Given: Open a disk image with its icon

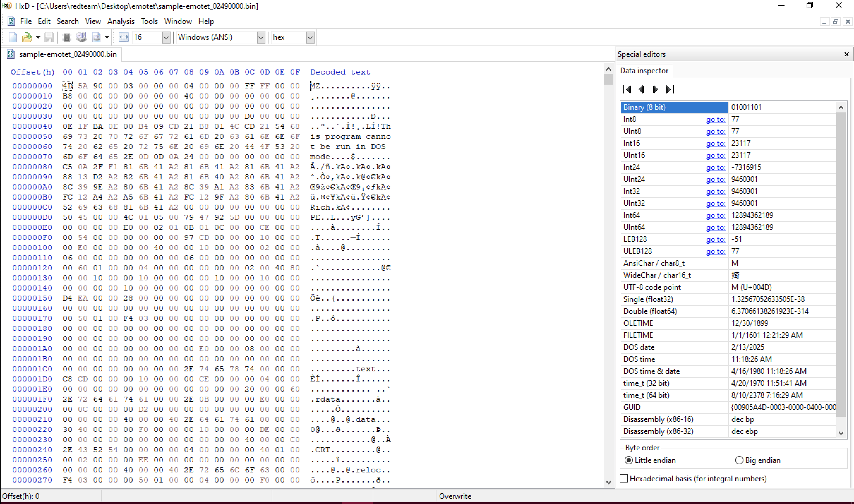Looking at the screenshot, I should [96, 37].
